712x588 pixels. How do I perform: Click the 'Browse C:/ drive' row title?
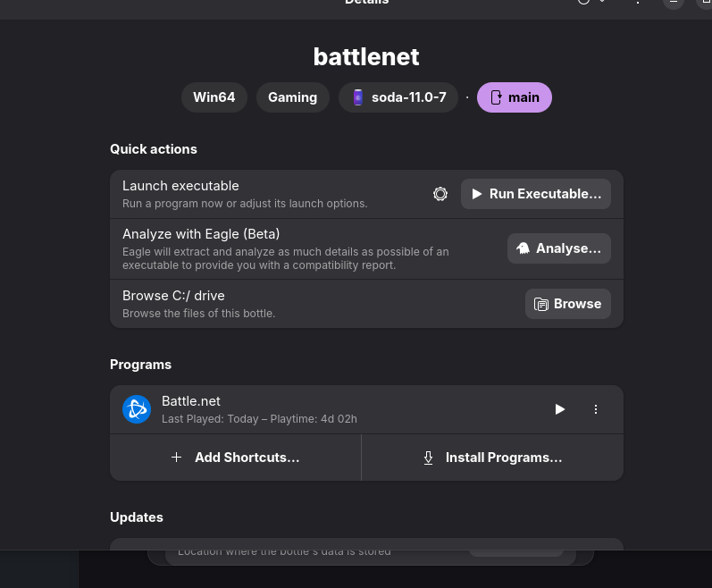173,296
